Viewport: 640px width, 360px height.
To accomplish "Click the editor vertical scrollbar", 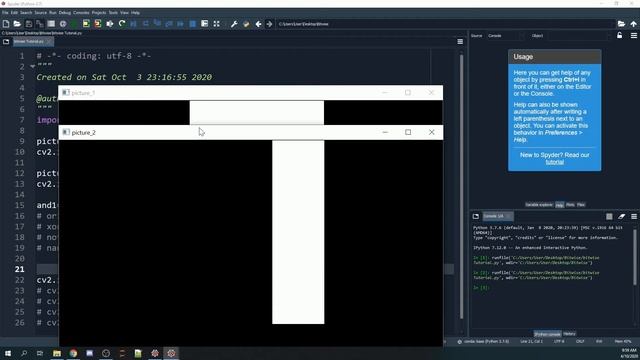I will point(462,186).
